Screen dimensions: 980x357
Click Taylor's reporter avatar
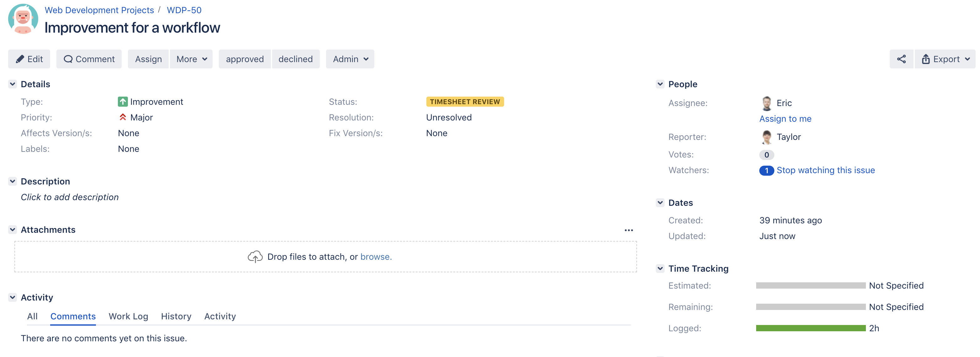coord(766,137)
